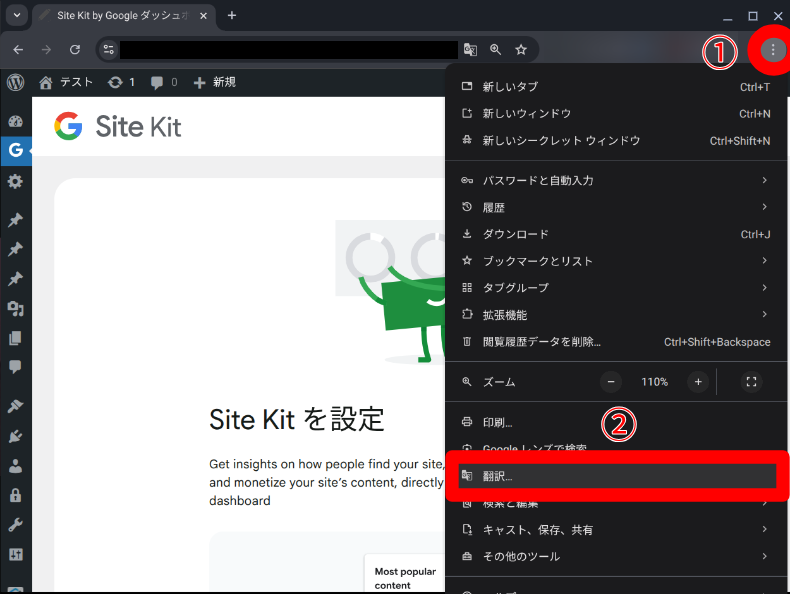Bookmark this page with the star icon
Viewport: 790px width, 594px height.
pyautogui.click(x=521, y=49)
